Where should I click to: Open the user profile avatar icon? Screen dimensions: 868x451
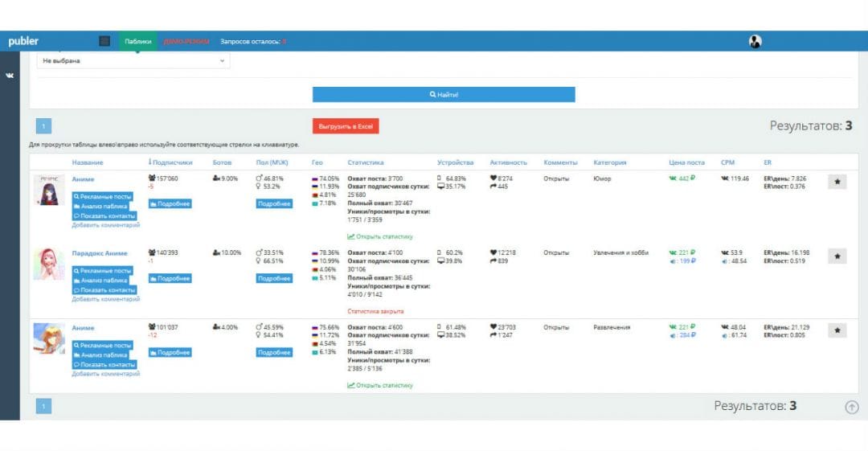coord(755,41)
